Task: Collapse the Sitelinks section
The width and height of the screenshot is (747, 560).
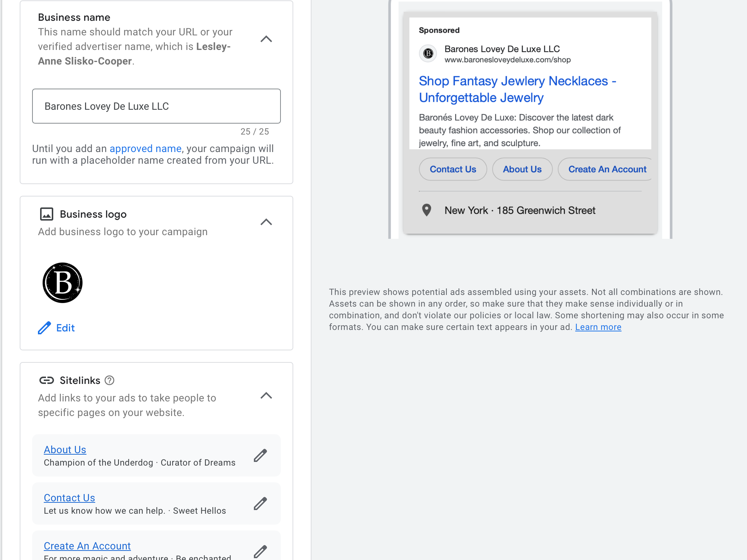Action: coord(266,396)
